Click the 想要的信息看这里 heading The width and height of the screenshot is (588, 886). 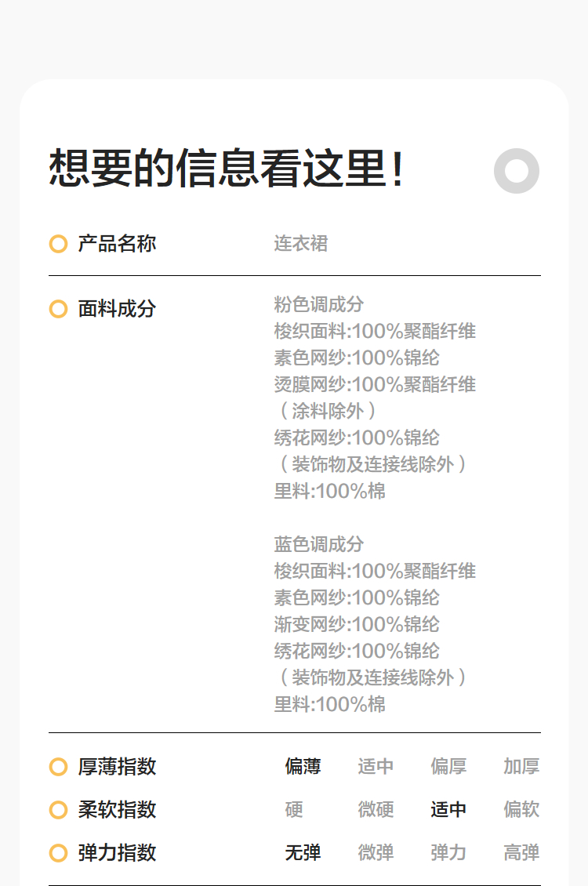pyautogui.click(x=227, y=169)
